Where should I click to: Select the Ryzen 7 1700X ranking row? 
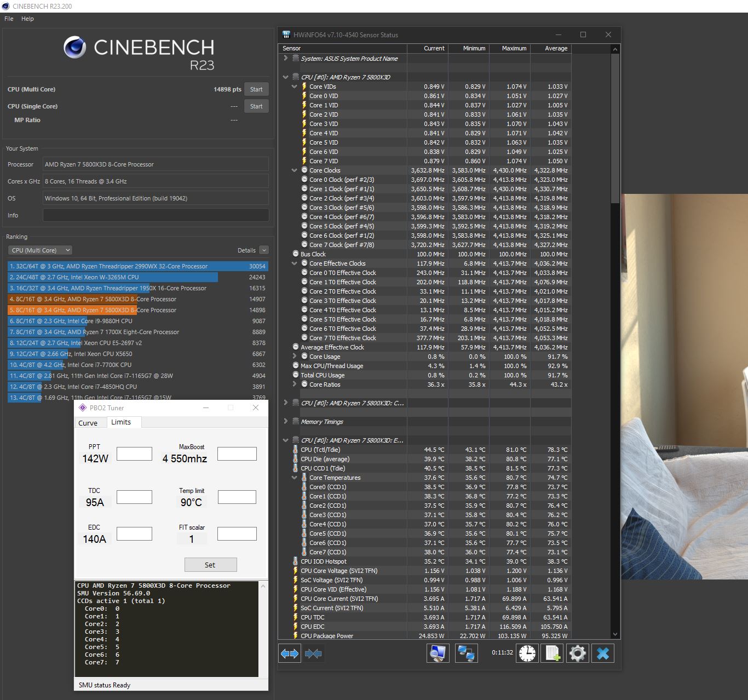[x=138, y=332]
